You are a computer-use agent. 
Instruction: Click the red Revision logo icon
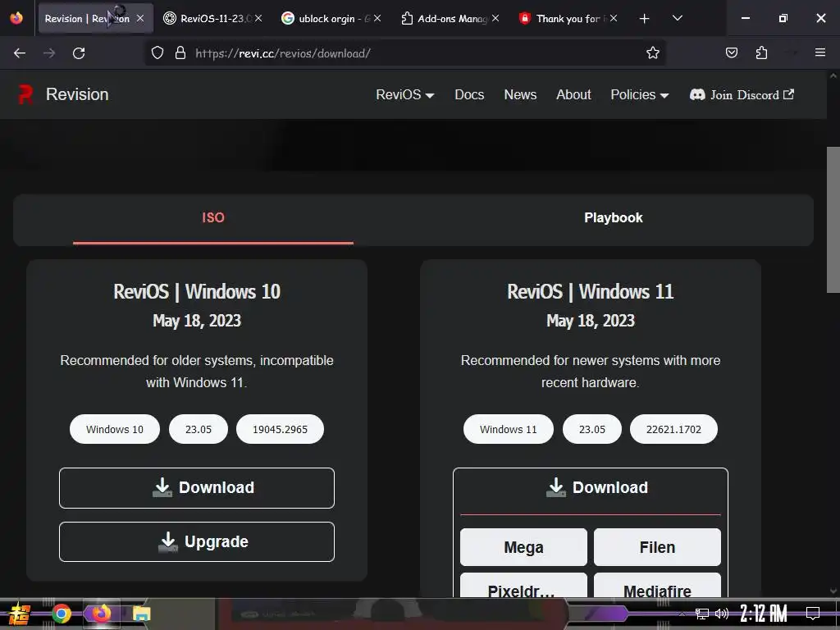click(25, 95)
